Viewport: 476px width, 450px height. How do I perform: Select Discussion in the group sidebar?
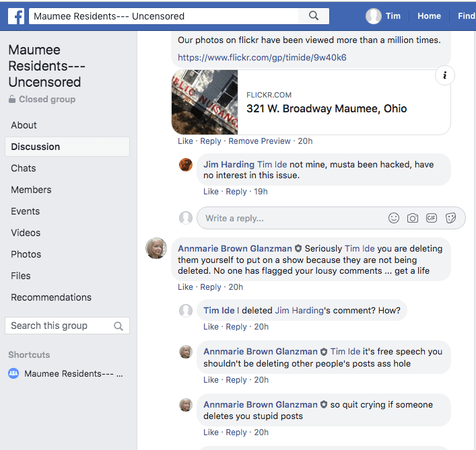coord(36,147)
